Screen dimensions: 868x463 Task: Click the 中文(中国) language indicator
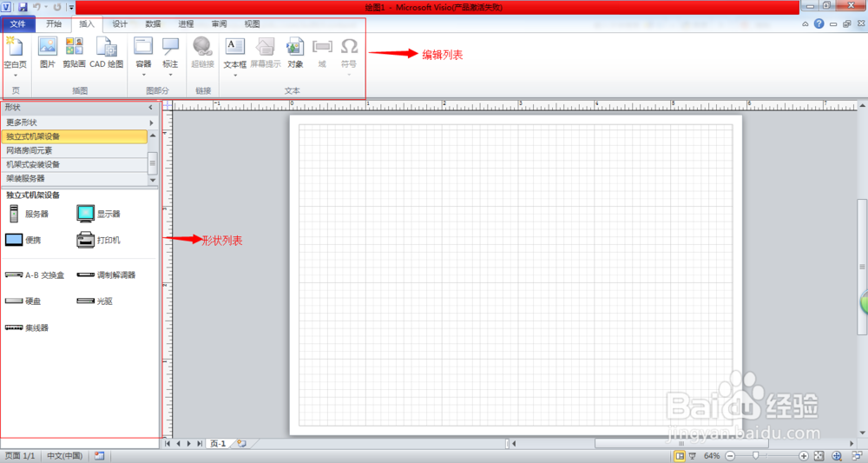pyautogui.click(x=65, y=456)
